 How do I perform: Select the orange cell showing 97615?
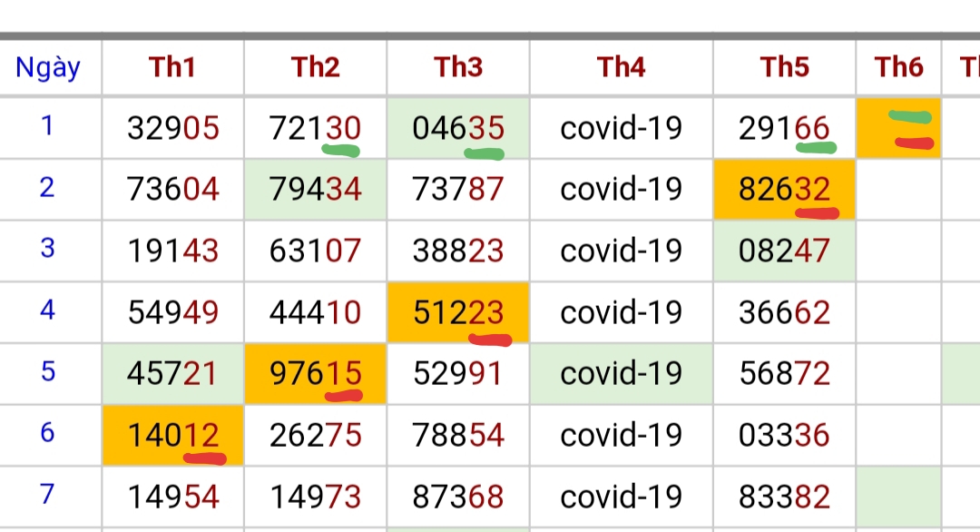[316, 374]
